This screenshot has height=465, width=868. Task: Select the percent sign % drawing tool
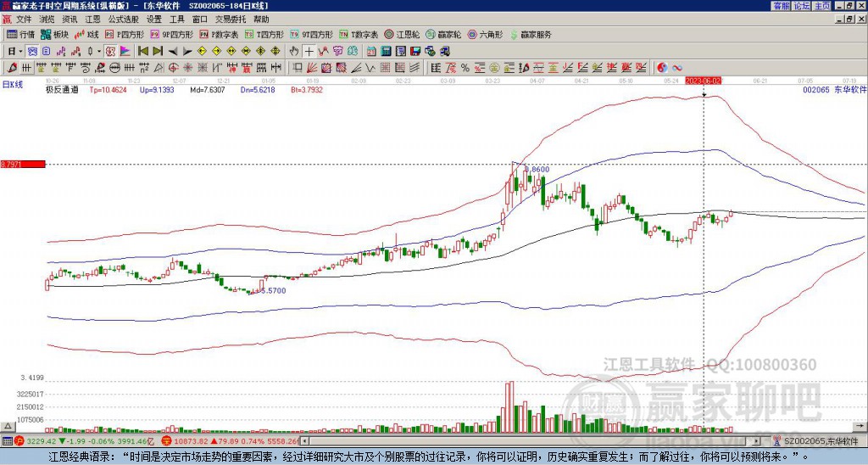click(465, 68)
